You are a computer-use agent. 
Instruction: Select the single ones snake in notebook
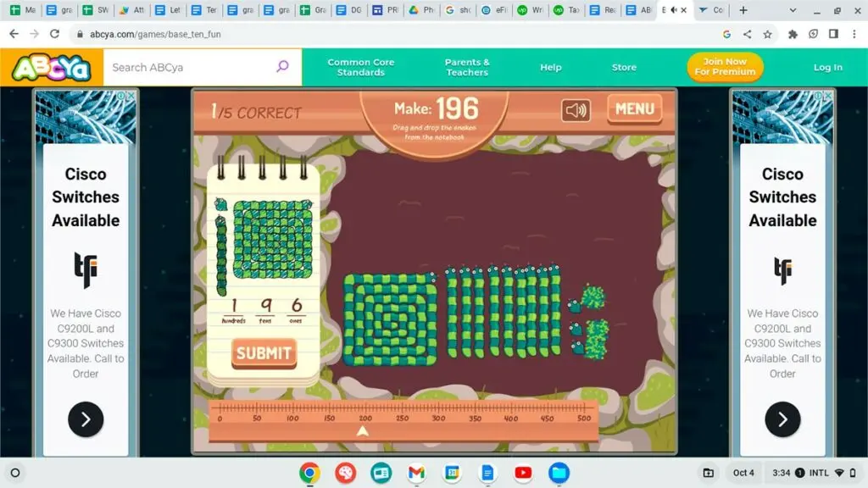tap(221, 204)
